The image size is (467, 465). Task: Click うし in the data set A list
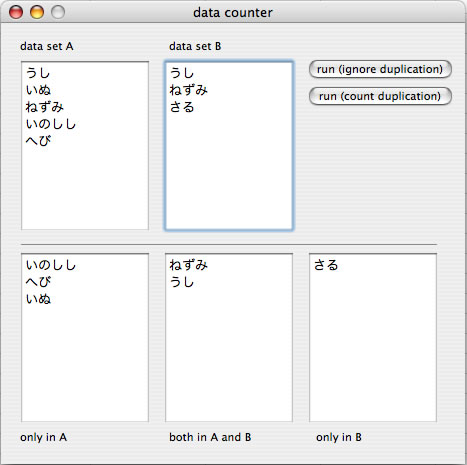pyautogui.click(x=38, y=73)
